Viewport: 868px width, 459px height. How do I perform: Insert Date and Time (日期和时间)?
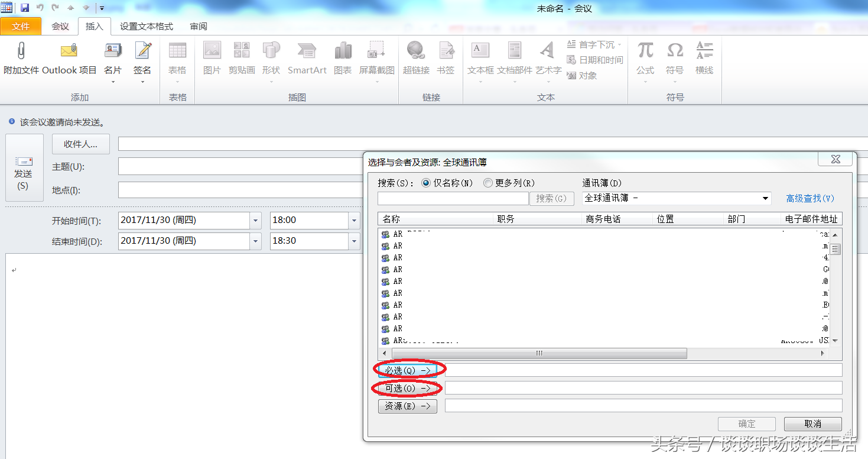[x=594, y=60]
